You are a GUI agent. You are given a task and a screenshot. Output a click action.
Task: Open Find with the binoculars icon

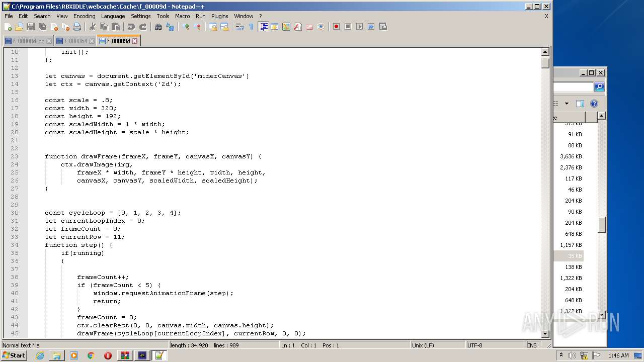tap(158, 27)
